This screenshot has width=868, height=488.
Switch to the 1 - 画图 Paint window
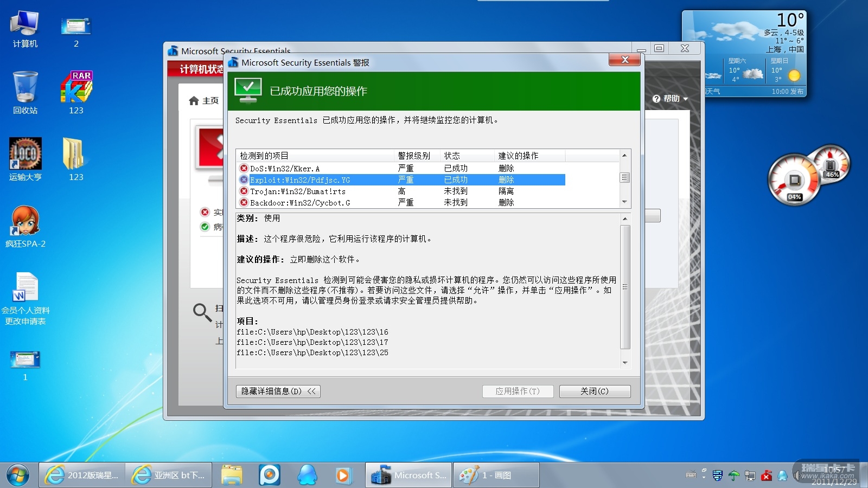[496, 475]
